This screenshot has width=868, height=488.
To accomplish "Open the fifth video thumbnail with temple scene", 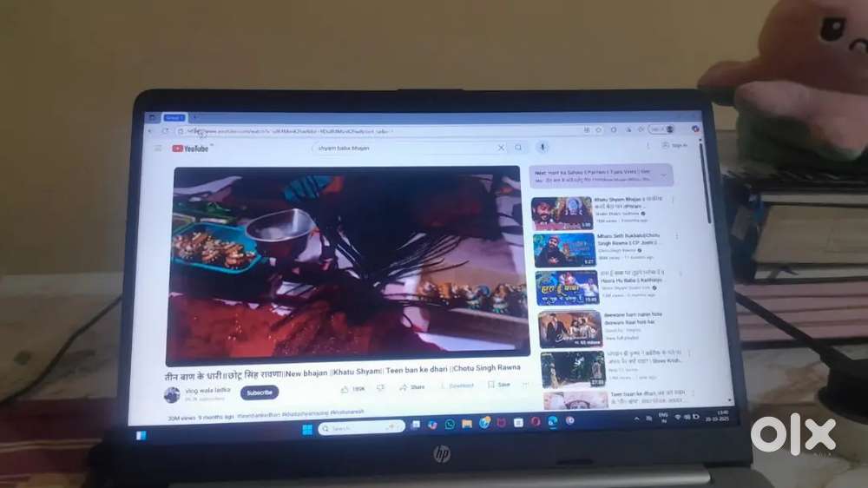I will [572, 369].
